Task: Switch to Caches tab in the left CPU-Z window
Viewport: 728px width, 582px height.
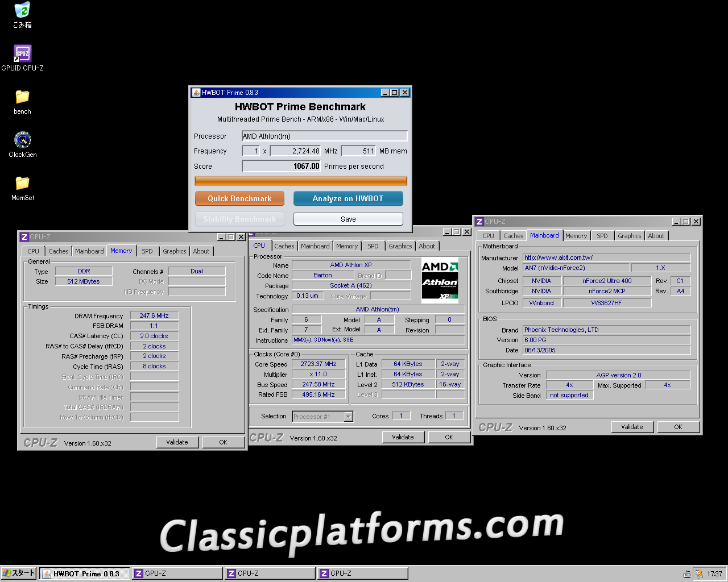Action: (x=59, y=251)
